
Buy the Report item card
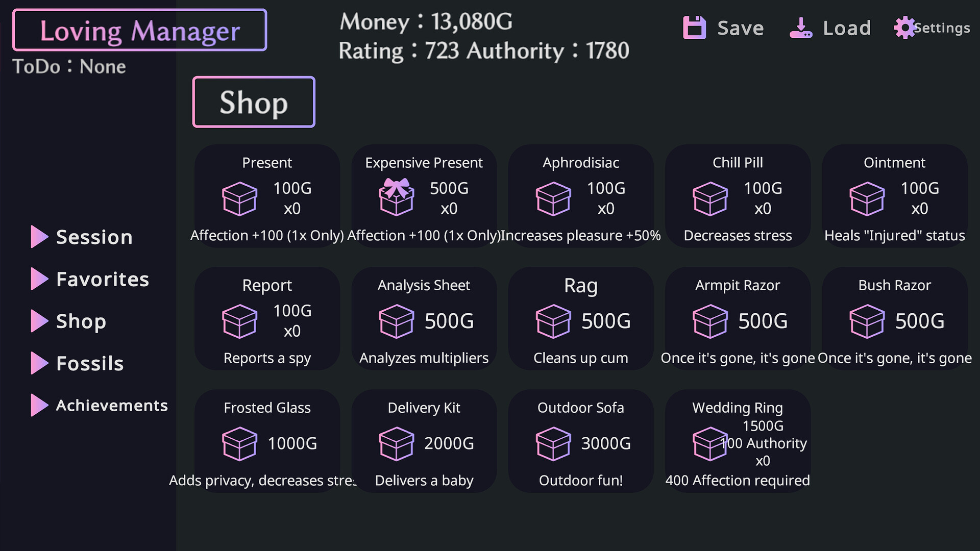pos(267,319)
